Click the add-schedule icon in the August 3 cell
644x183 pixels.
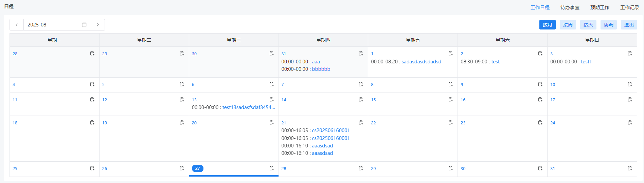click(630, 54)
